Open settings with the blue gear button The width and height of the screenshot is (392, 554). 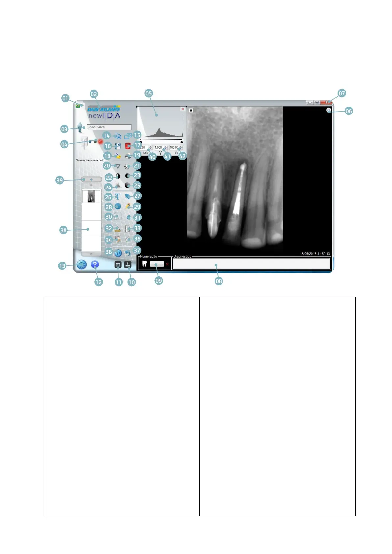coord(82,264)
